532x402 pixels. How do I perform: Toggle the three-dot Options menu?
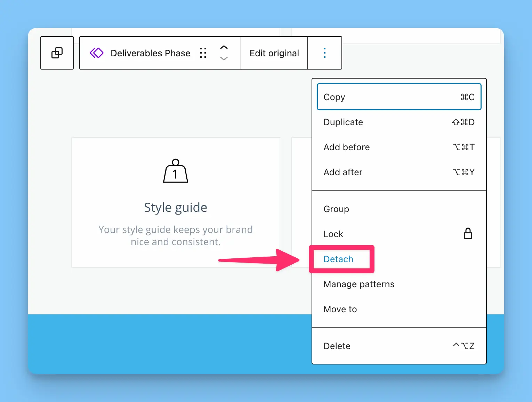point(325,53)
